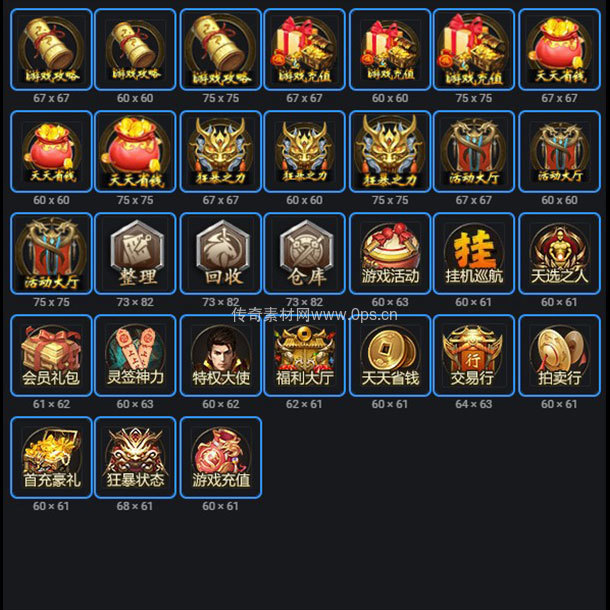Screen dimensions: 610x610
Task: Open the 传奇素材网 www.0ps.cn watermark link
Action: pos(315,314)
